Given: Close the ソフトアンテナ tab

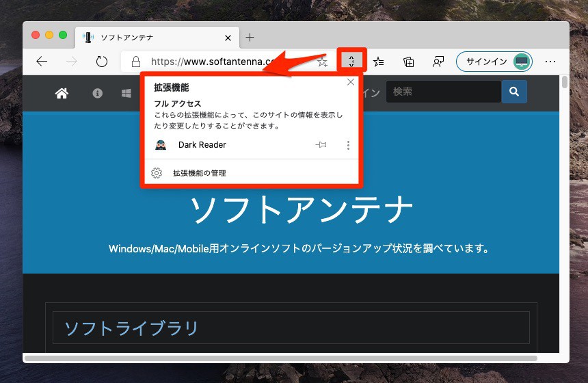Looking at the screenshot, I should pos(228,38).
